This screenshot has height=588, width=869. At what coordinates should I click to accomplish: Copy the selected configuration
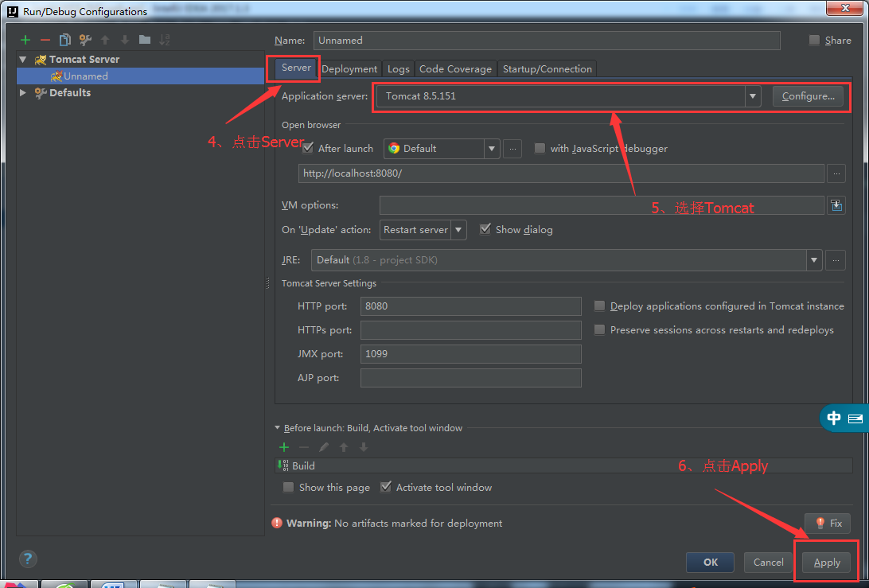click(x=64, y=40)
